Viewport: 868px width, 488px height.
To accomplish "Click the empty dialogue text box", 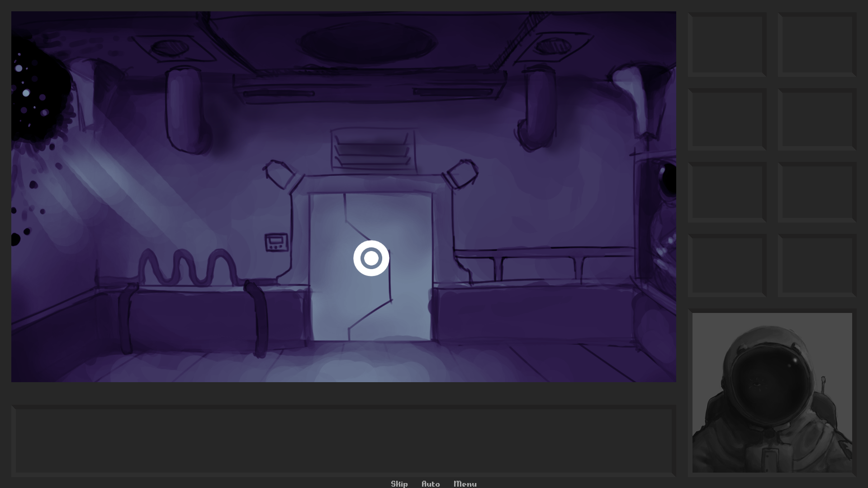I will (344, 441).
